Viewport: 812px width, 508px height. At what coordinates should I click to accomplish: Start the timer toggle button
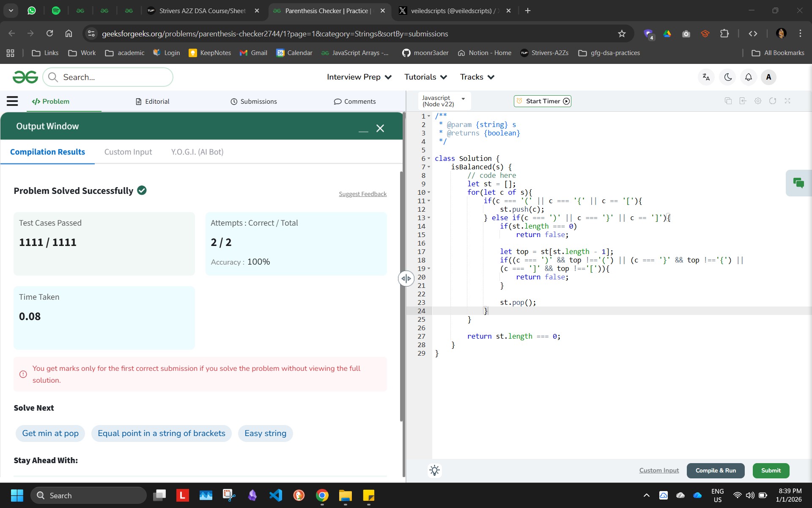point(543,101)
